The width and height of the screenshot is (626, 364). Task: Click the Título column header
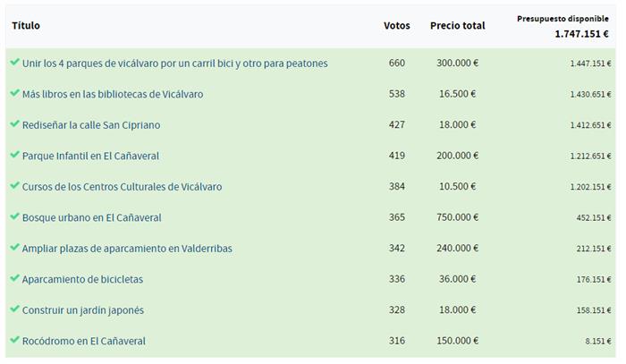point(26,26)
